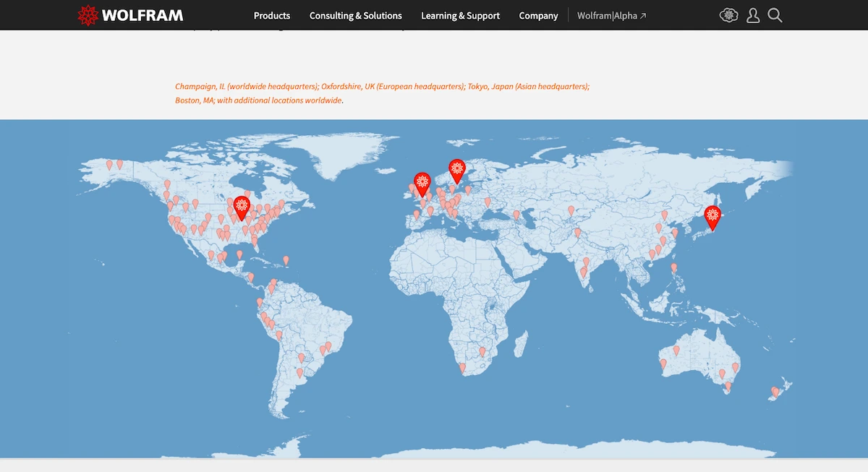The width and height of the screenshot is (868, 472).
Task: Open the Wolfram Cloud icon
Action: (728, 15)
